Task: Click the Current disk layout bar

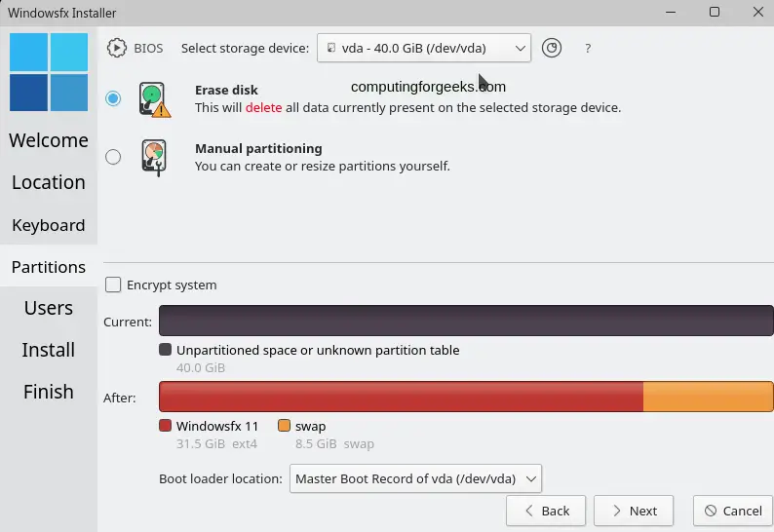Action: click(x=466, y=321)
